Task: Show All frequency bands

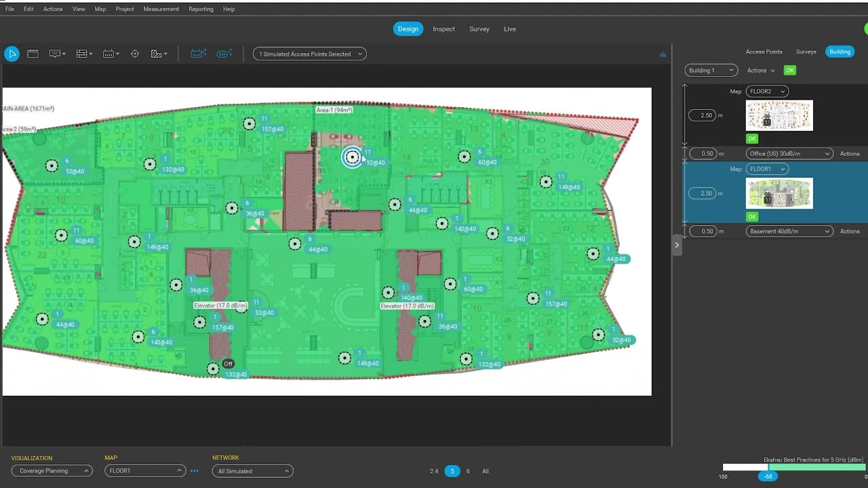Action: (486, 471)
